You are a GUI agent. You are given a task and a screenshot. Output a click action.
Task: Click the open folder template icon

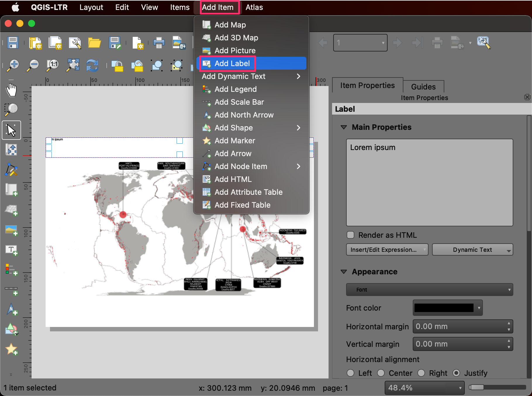point(94,43)
